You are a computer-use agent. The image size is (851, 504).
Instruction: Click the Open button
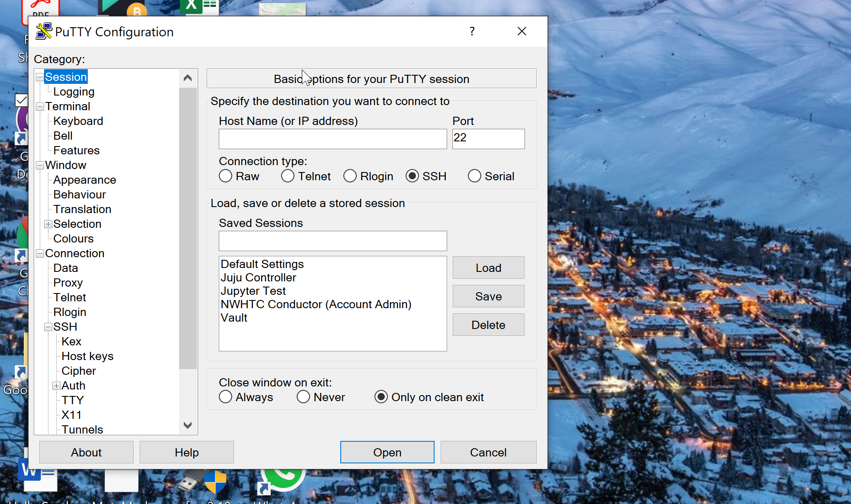(x=387, y=452)
